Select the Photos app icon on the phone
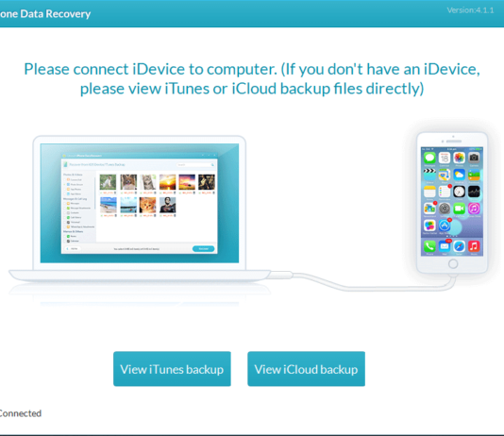 (x=459, y=158)
